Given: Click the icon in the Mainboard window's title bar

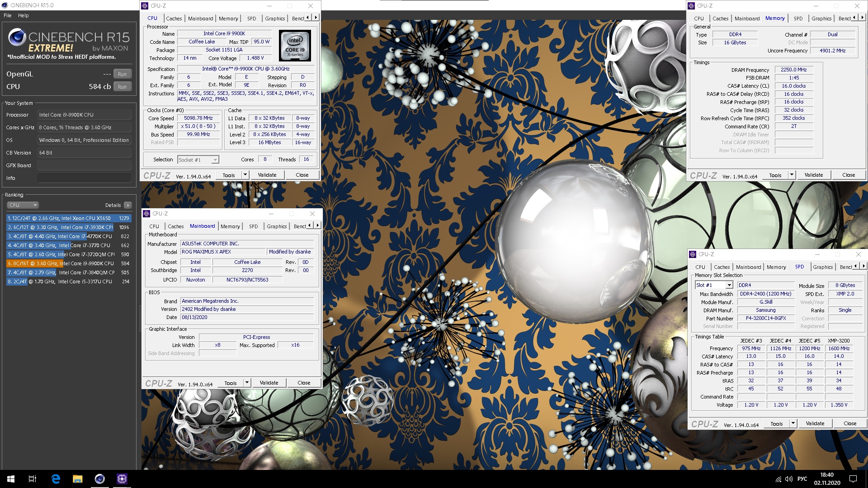Looking at the screenshot, I should click(146, 214).
